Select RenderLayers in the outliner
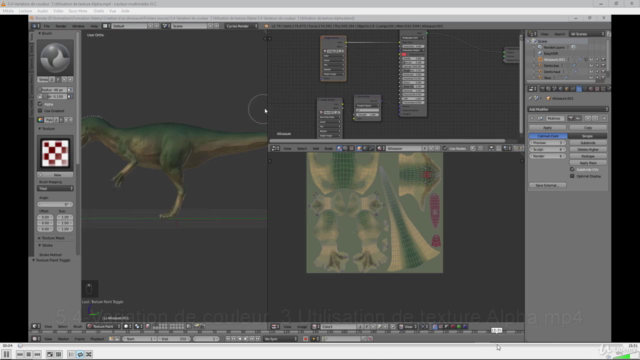This screenshot has width=640, height=360. coord(554,47)
